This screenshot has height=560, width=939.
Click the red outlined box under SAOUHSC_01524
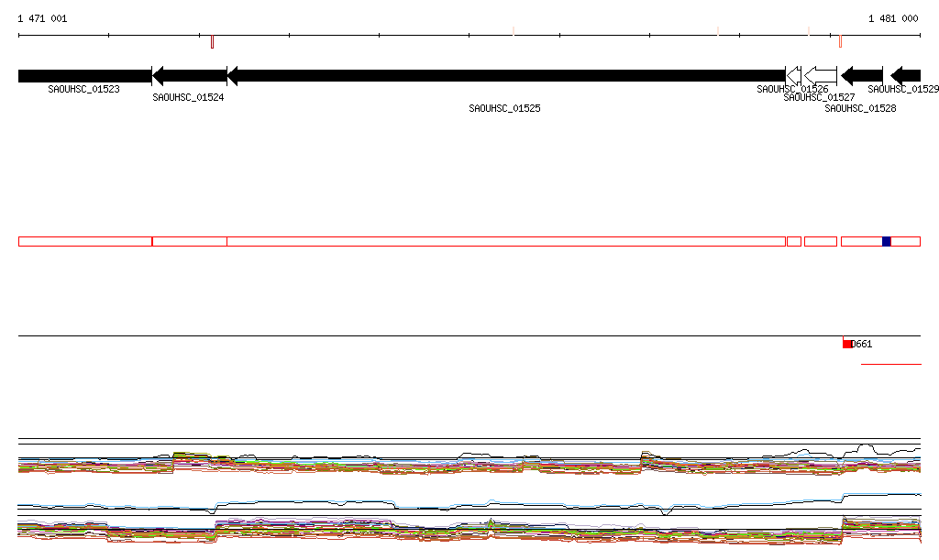pyautogui.click(x=190, y=242)
